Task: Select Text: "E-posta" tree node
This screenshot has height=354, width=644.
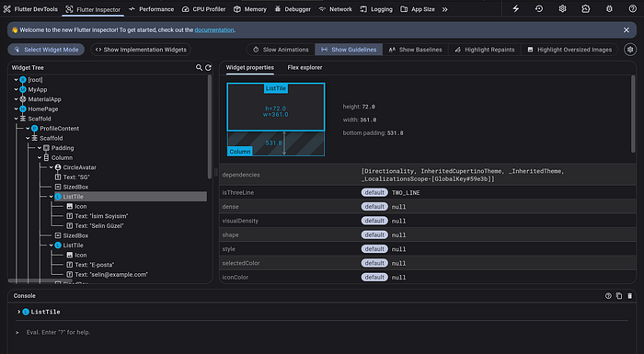Action: (90, 265)
